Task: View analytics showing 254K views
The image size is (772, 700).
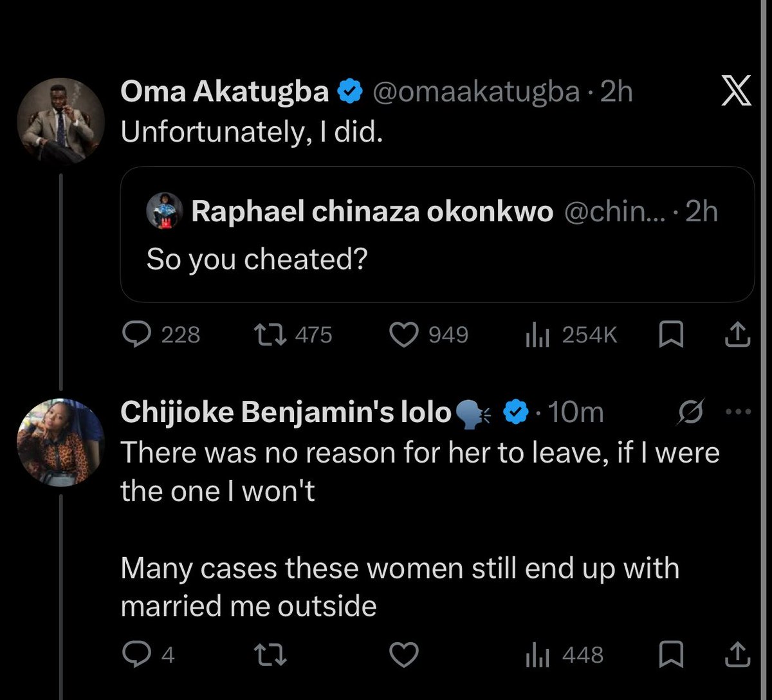Action: (x=571, y=335)
